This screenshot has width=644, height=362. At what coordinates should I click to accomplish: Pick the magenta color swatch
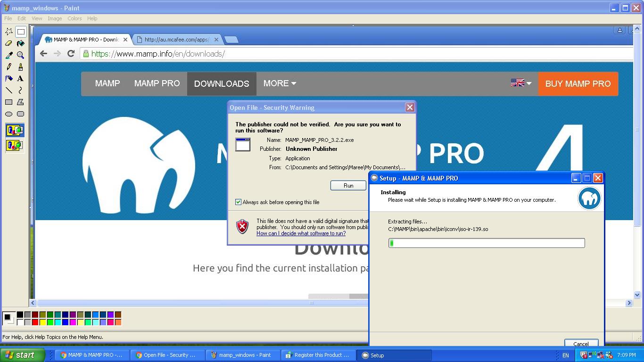(73, 322)
